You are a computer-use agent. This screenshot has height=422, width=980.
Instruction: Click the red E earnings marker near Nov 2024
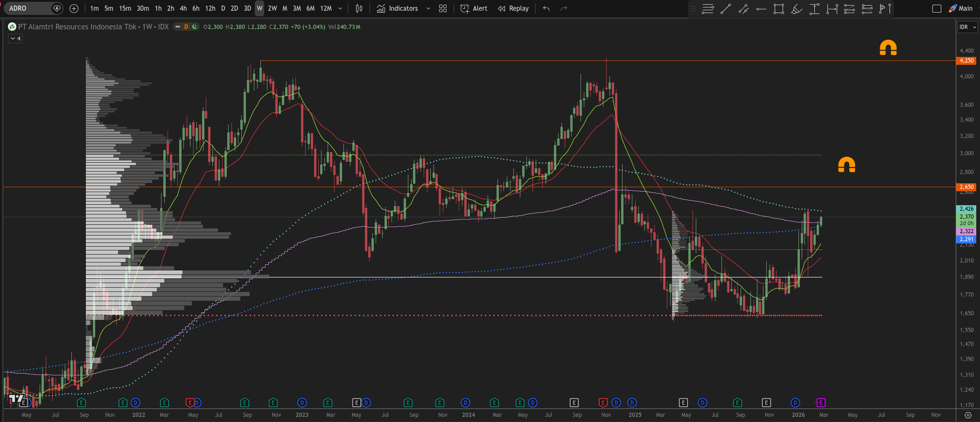tap(603, 402)
